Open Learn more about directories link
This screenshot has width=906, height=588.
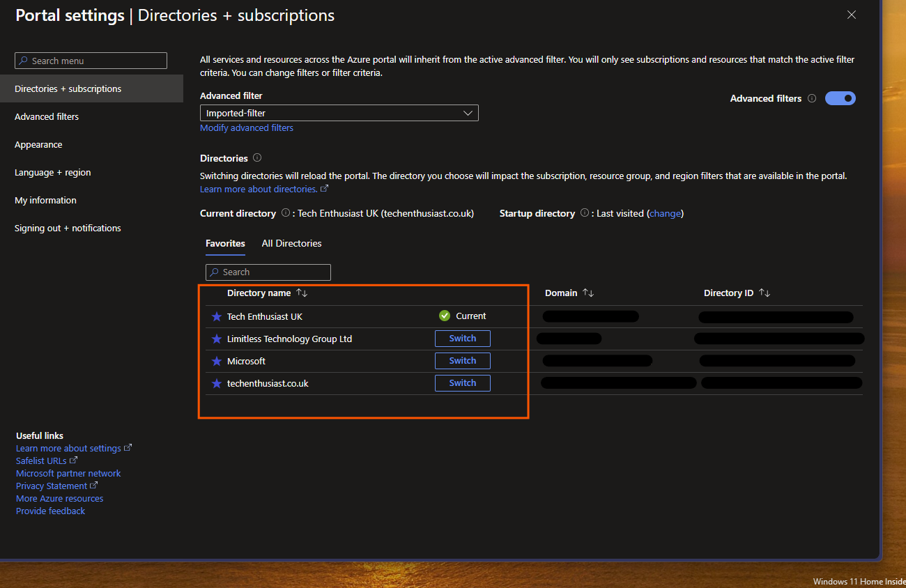click(x=264, y=189)
